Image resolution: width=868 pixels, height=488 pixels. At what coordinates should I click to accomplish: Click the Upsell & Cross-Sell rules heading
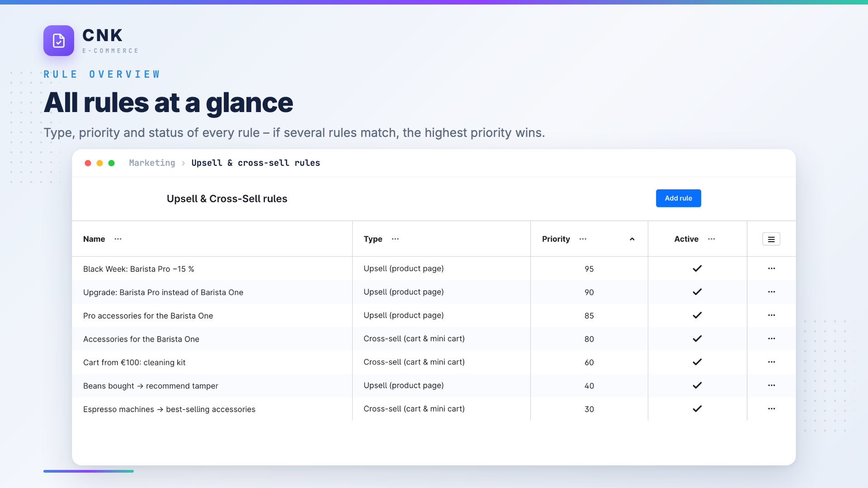tap(227, 199)
